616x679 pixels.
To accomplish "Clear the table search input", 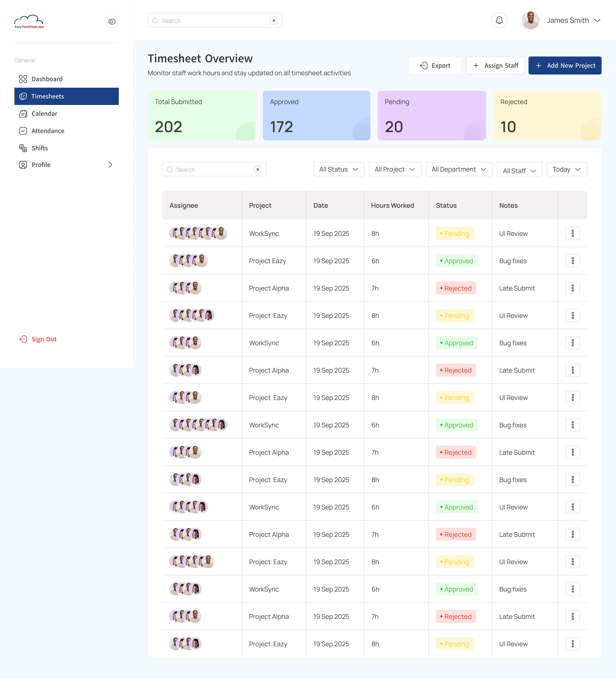I will click(x=258, y=169).
